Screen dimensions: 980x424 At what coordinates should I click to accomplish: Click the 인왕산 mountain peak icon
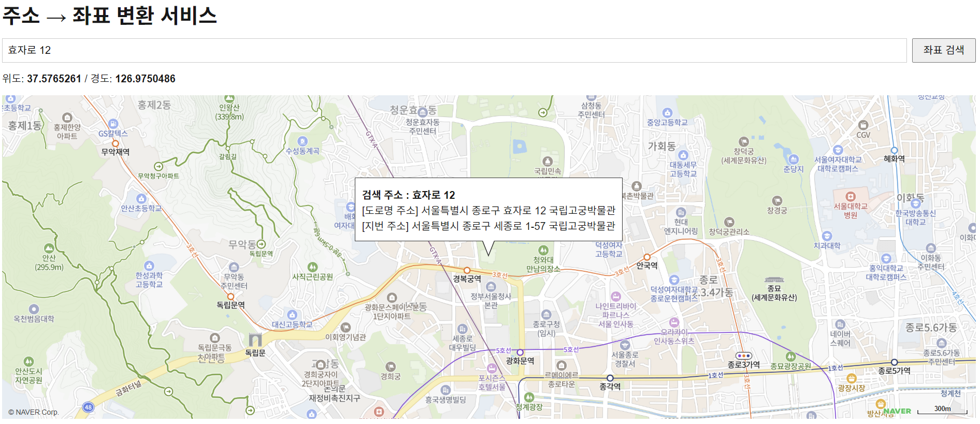click(229, 98)
